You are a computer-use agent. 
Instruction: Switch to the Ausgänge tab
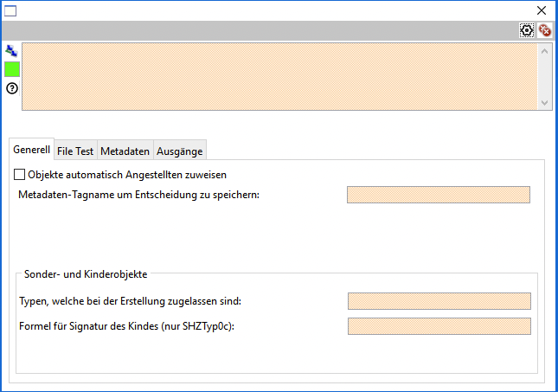pyautogui.click(x=179, y=151)
